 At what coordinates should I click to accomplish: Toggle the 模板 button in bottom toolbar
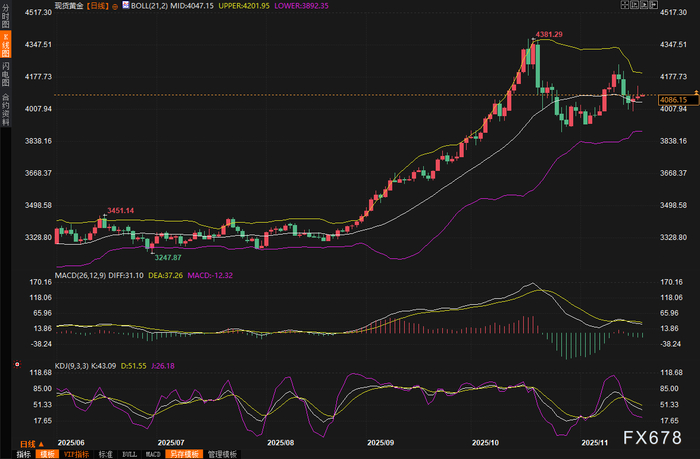click(x=47, y=454)
